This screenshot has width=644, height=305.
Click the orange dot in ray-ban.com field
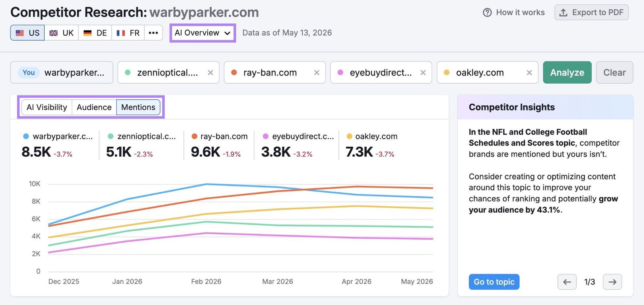[234, 73]
